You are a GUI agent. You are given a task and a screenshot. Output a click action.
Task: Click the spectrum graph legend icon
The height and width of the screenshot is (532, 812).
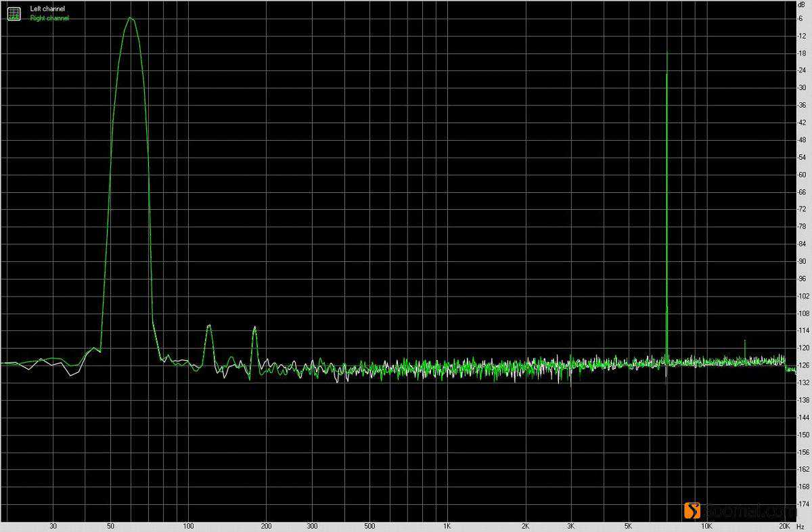coord(14,13)
